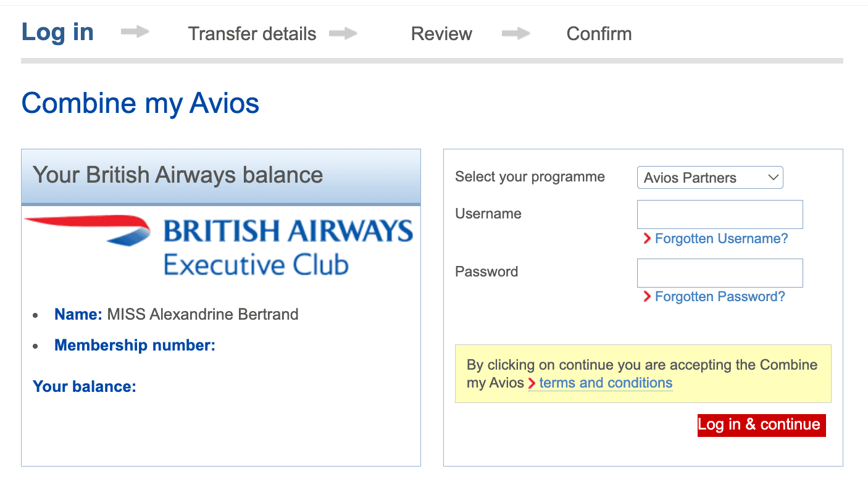The width and height of the screenshot is (868, 490).
Task: View the Combine my Avios terms and conditions
Action: [605, 383]
